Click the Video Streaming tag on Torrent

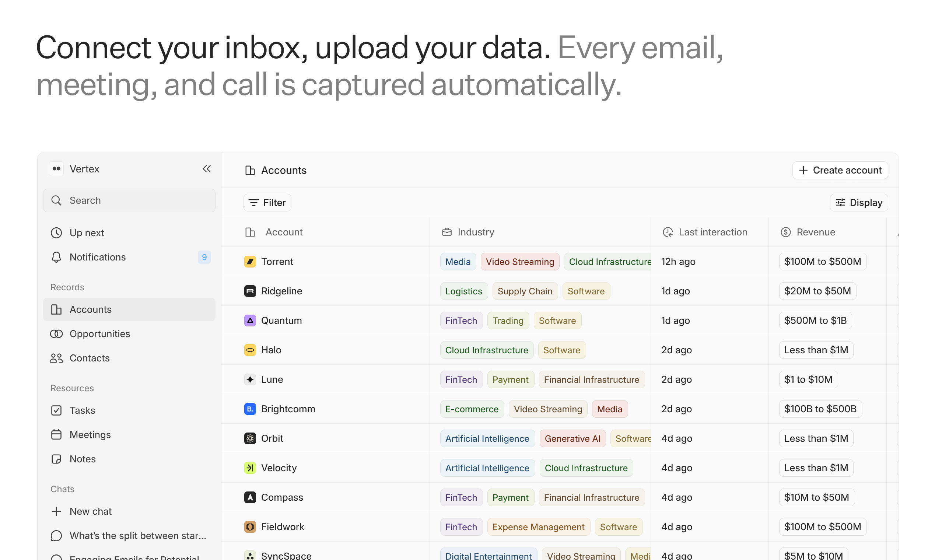[x=519, y=262]
